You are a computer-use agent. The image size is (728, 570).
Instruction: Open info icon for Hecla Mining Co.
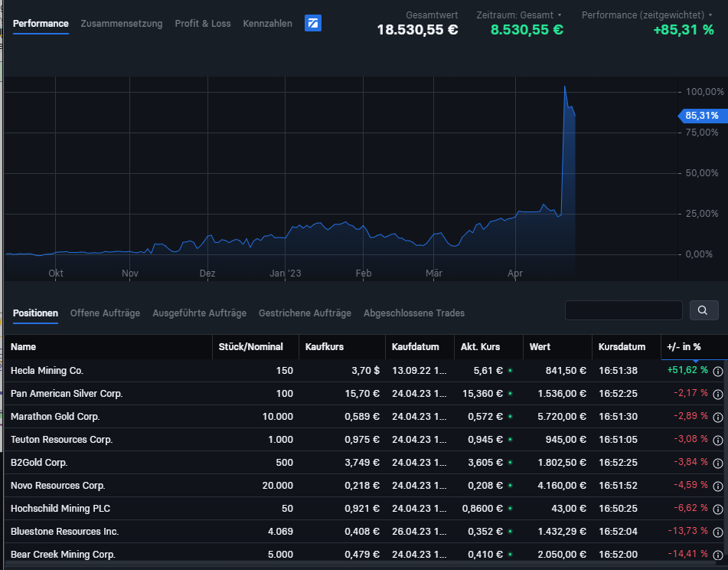[718, 371]
